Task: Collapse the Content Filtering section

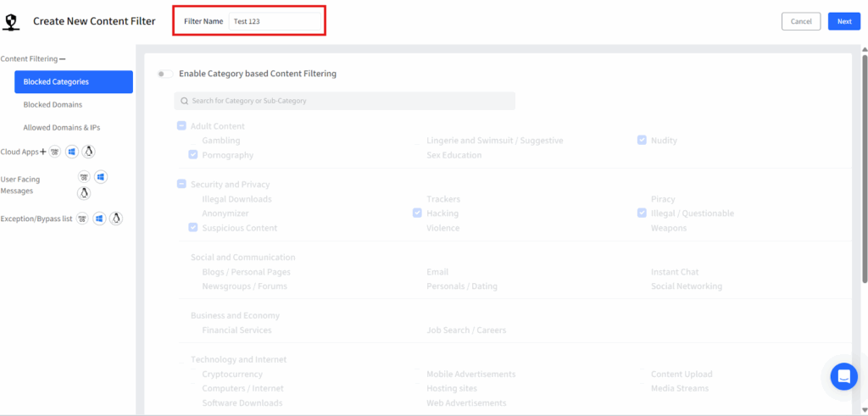Action: point(62,59)
